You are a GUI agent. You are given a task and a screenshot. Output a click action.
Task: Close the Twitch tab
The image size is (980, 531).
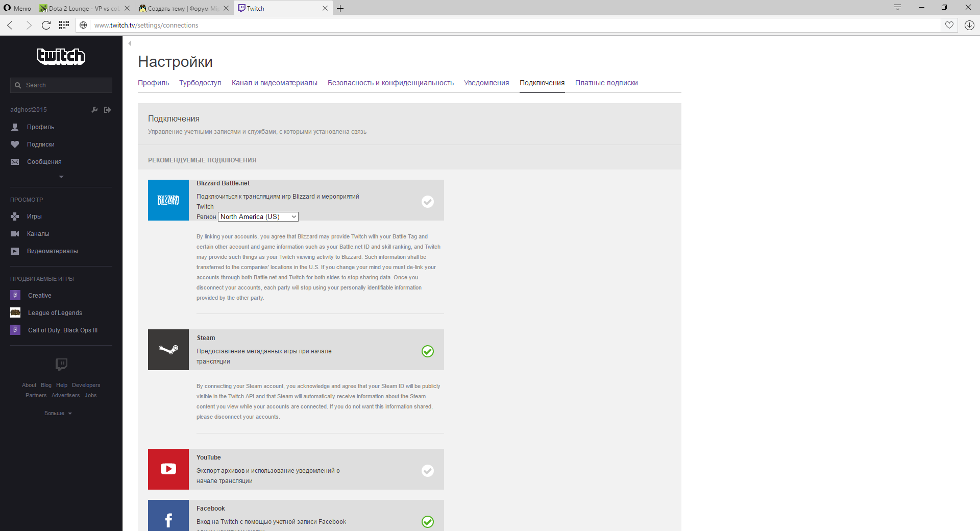pos(325,8)
